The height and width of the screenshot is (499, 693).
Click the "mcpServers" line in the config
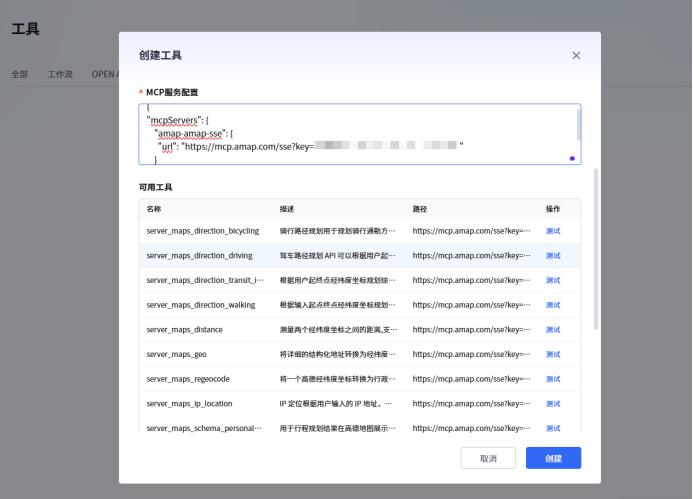(x=177, y=121)
